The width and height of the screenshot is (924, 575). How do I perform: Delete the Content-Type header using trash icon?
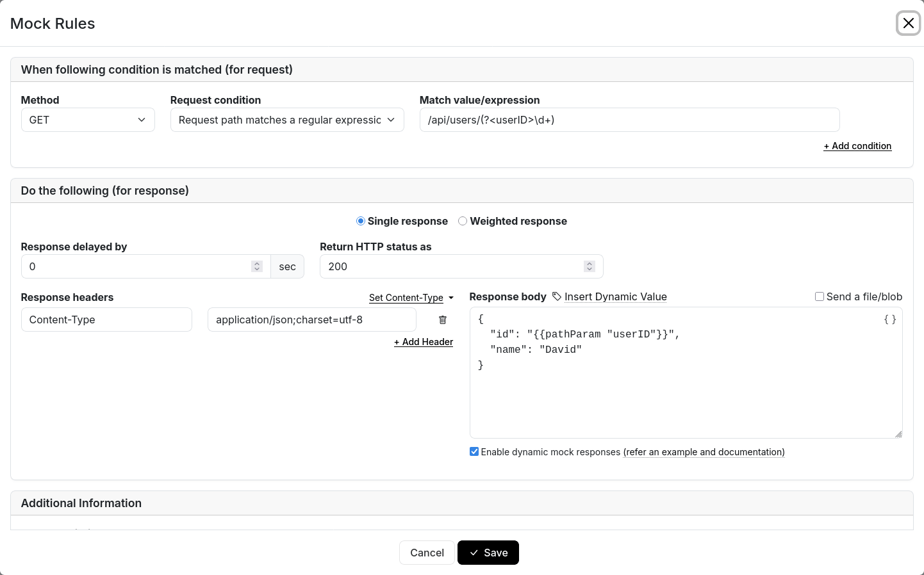click(442, 320)
